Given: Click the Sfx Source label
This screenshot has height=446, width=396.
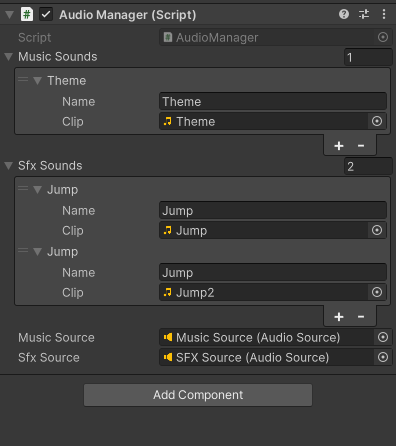Looking at the screenshot, I should click(x=49, y=358).
